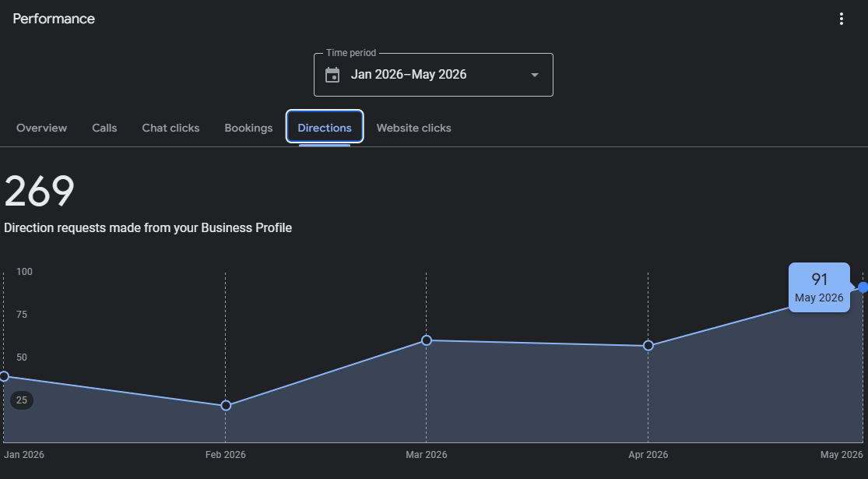The height and width of the screenshot is (479, 868).
Task: Click the 75 y-axis label
Action: (22, 315)
